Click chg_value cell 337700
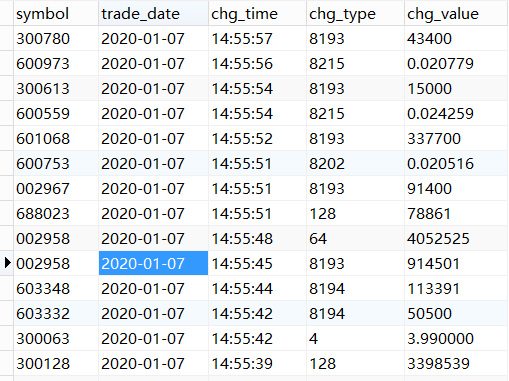The height and width of the screenshot is (381, 509). point(456,138)
